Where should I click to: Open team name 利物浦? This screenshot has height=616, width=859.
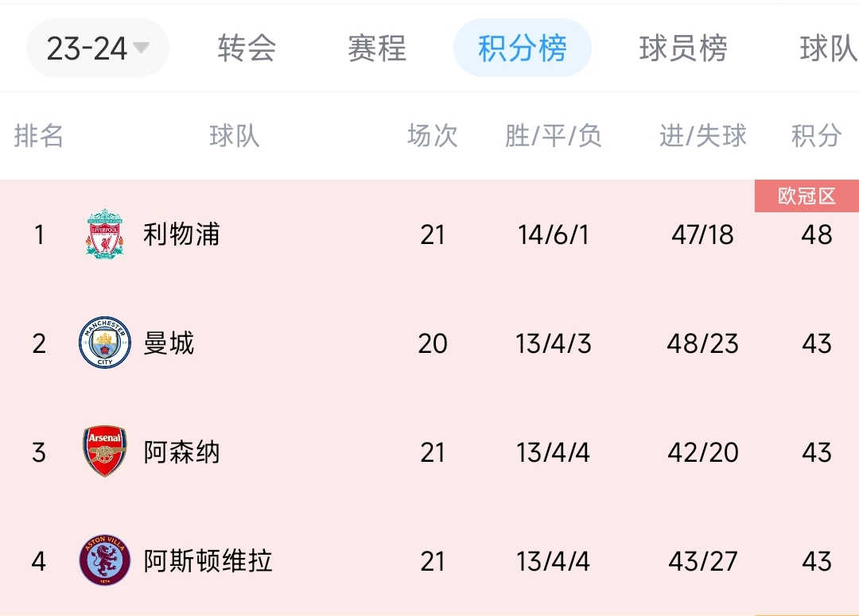click(181, 234)
